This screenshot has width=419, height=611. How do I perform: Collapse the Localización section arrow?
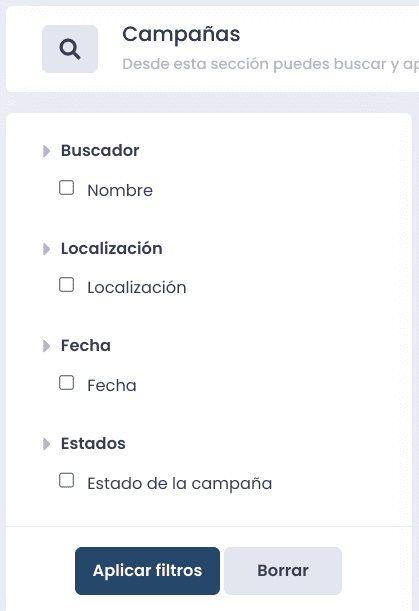point(46,249)
